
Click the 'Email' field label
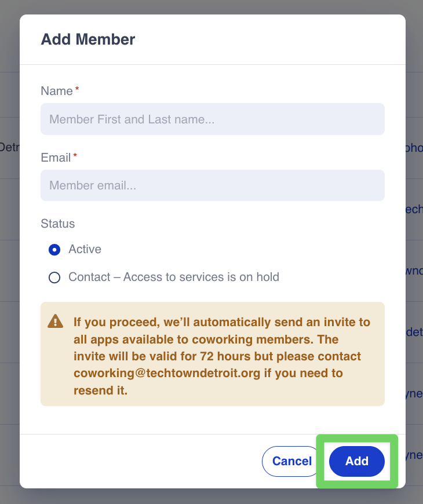[56, 158]
